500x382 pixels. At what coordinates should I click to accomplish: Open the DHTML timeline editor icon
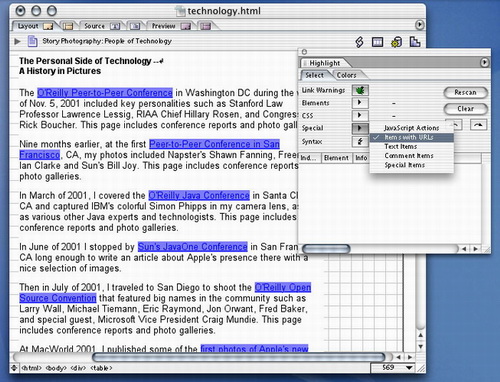[x=377, y=42]
